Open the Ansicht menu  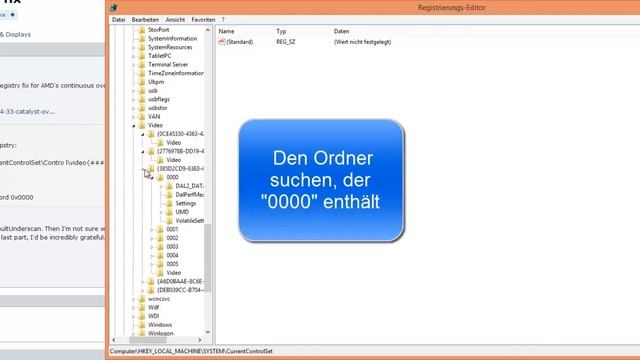[x=175, y=20]
